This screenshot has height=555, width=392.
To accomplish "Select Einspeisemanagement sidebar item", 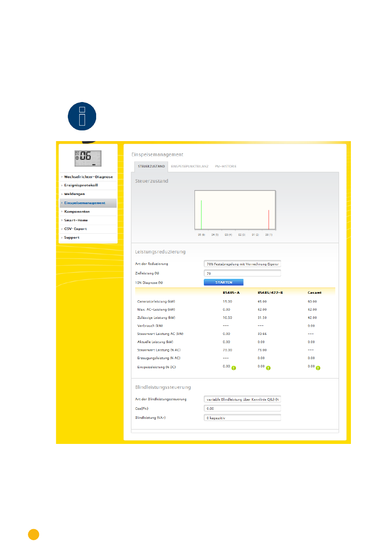I will [88, 203].
